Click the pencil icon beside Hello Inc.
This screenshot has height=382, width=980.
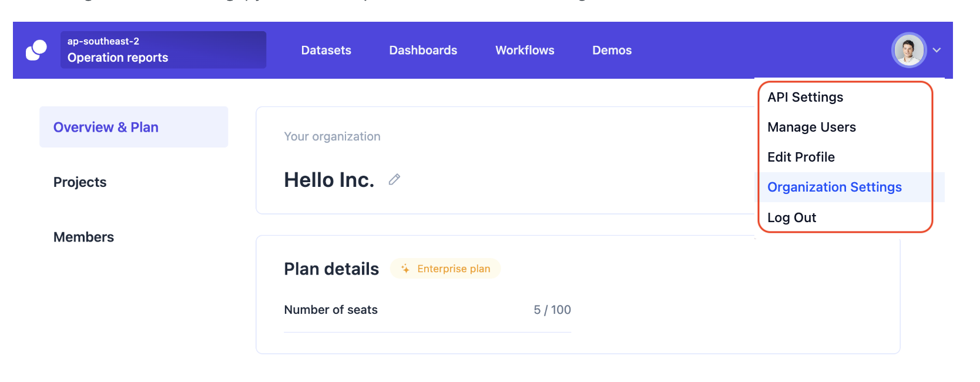[394, 180]
